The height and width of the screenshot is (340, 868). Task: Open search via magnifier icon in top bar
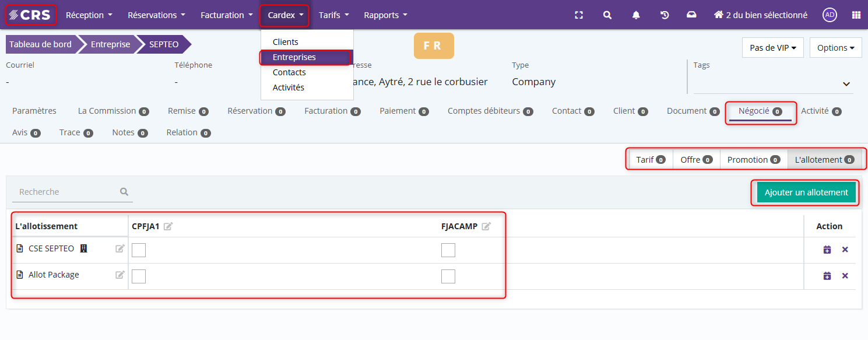pyautogui.click(x=607, y=15)
